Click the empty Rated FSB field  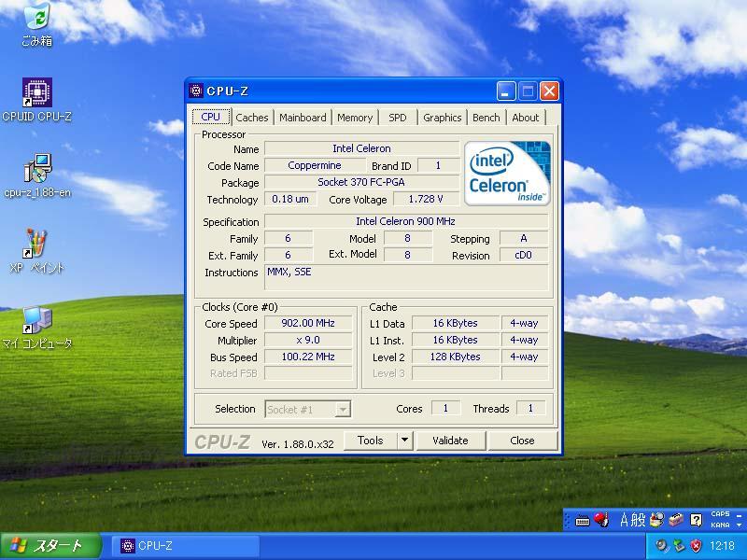pos(308,373)
